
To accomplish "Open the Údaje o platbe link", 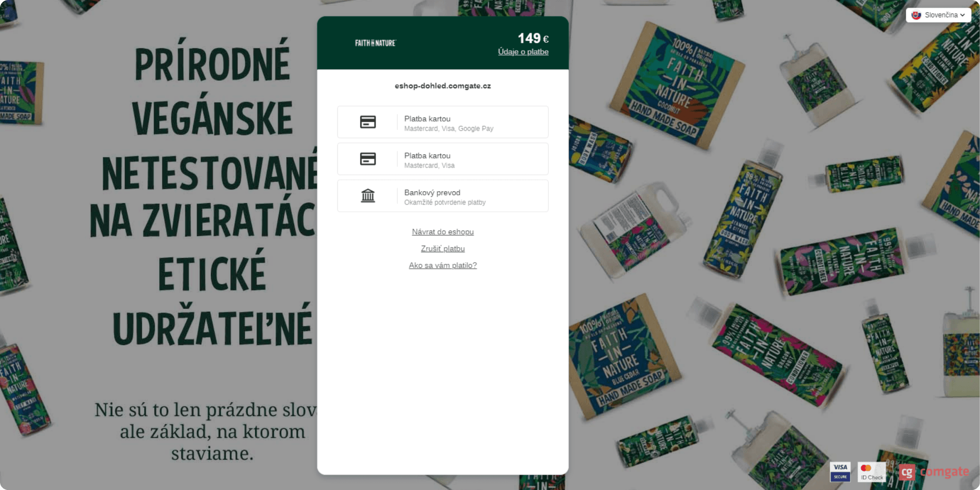I will click(523, 52).
